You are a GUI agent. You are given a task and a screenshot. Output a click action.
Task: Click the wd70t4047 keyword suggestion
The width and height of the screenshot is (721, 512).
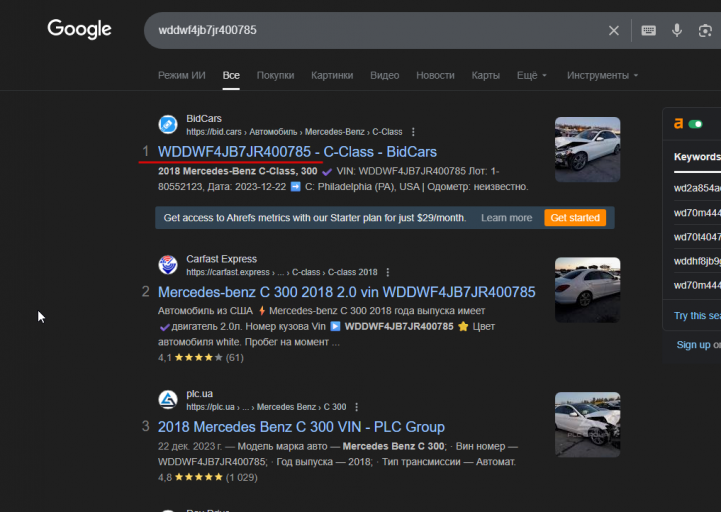[x=697, y=237]
